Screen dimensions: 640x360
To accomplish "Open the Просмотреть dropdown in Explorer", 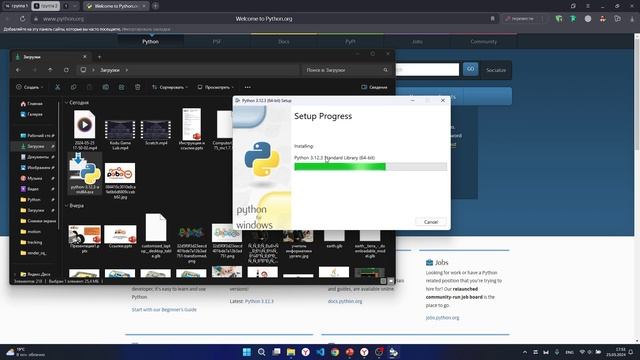I will (216, 87).
